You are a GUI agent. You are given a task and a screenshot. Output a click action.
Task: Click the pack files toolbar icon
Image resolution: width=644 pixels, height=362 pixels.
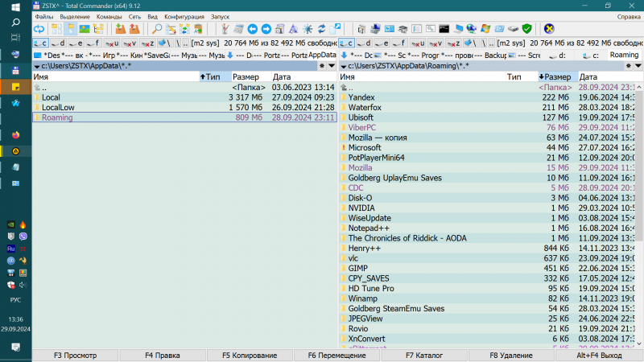[120, 29]
